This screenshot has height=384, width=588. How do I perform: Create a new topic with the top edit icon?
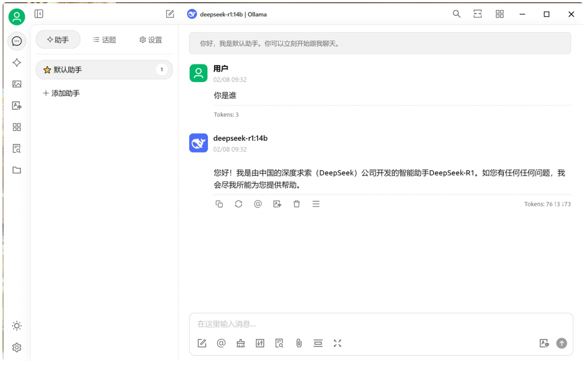170,14
